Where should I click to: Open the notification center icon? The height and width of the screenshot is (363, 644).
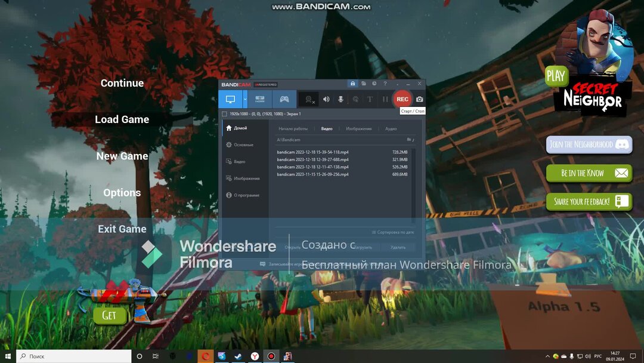pos(633,356)
